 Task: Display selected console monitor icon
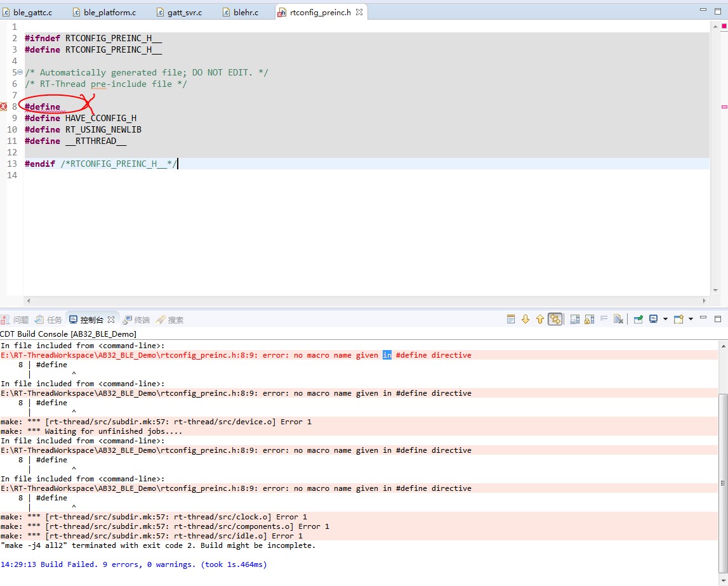point(654,319)
